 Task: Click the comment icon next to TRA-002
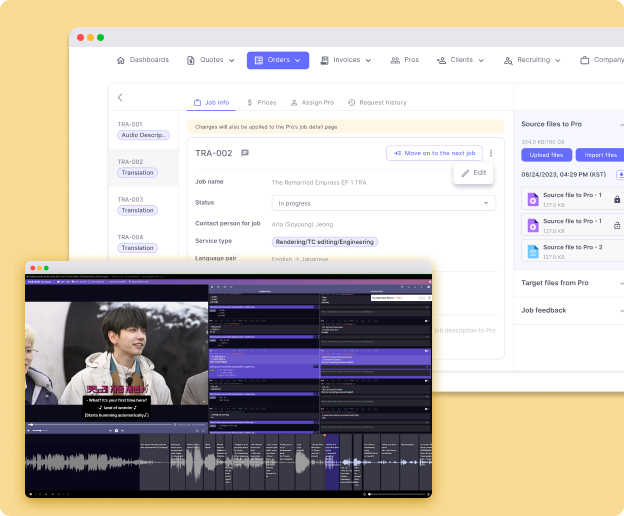tap(245, 153)
